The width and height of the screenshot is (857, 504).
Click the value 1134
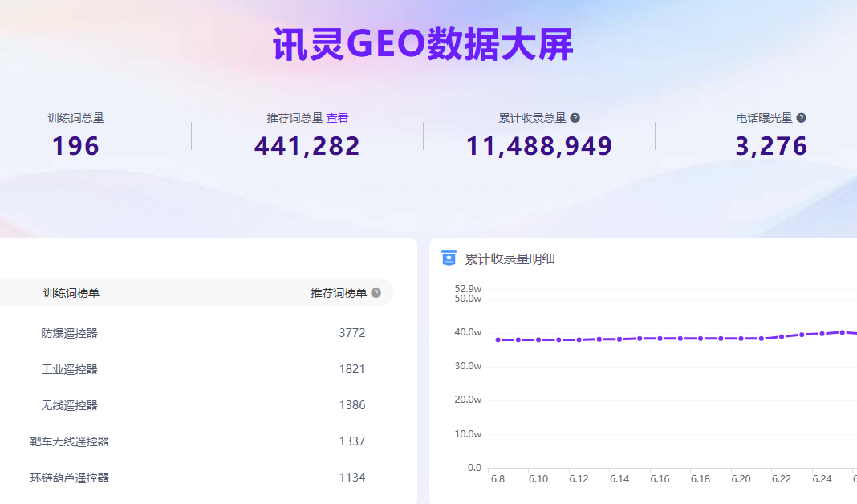352,478
